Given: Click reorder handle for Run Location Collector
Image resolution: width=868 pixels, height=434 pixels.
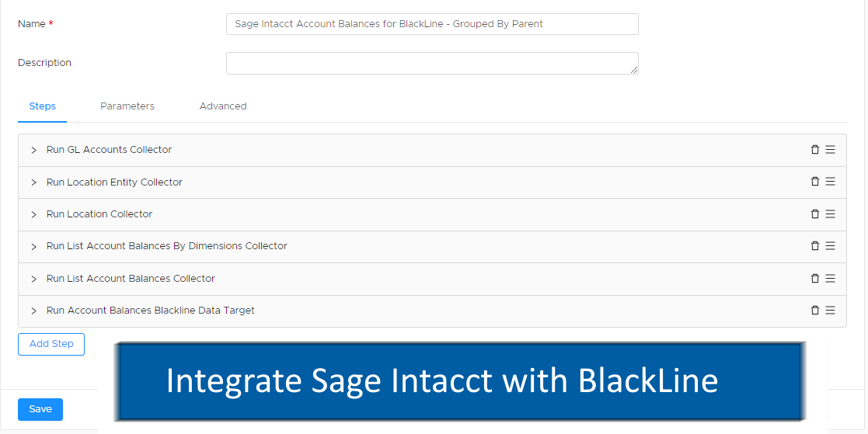Looking at the screenshot, I should (x=831, y=214).
